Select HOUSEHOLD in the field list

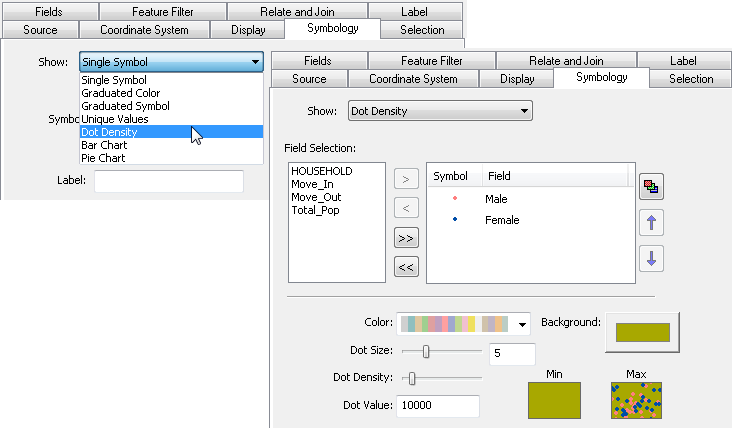click(x=320, y=171)
